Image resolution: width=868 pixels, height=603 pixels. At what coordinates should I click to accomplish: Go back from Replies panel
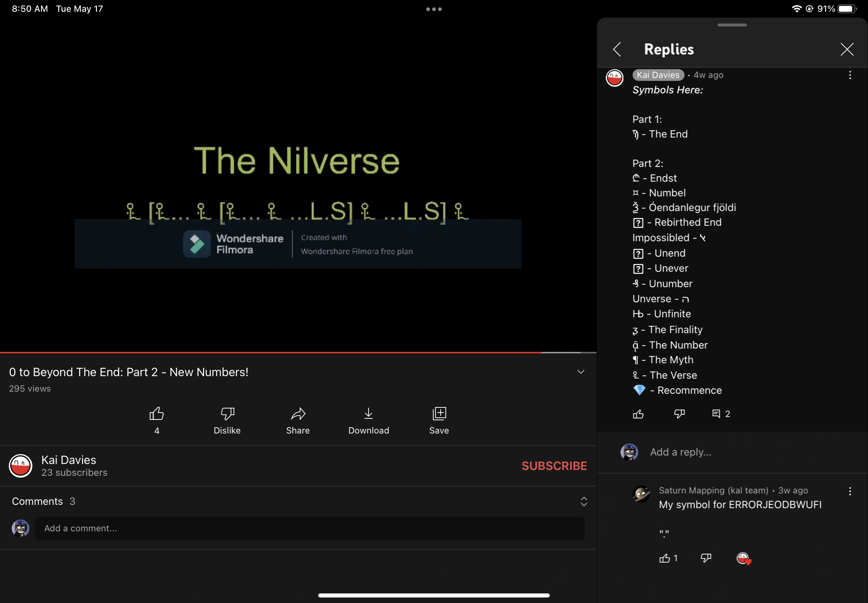(618, 50)
